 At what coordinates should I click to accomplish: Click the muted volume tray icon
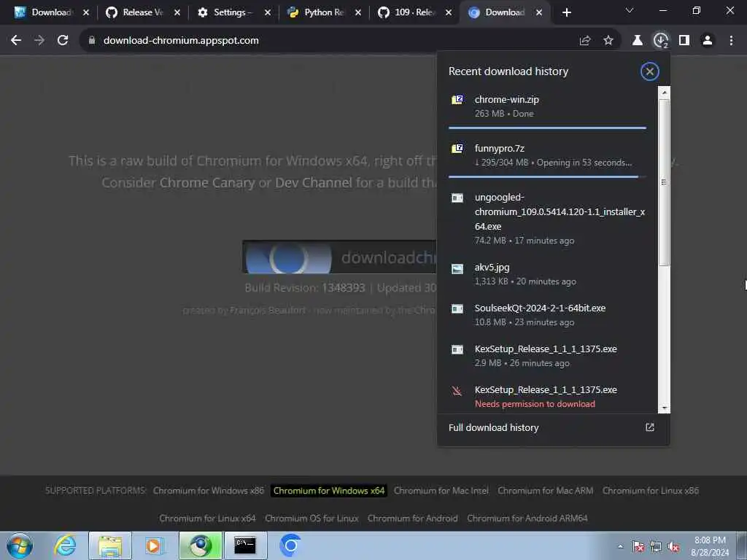pyautogui.click(x=673, y=547)
